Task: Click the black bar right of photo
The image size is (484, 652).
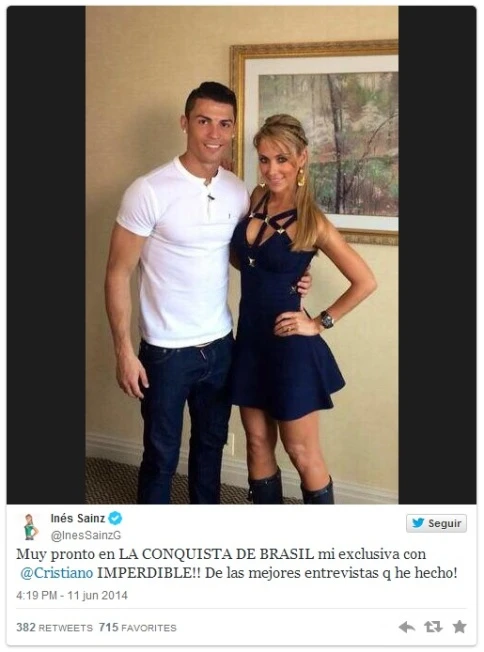Action: pos(437,254)
